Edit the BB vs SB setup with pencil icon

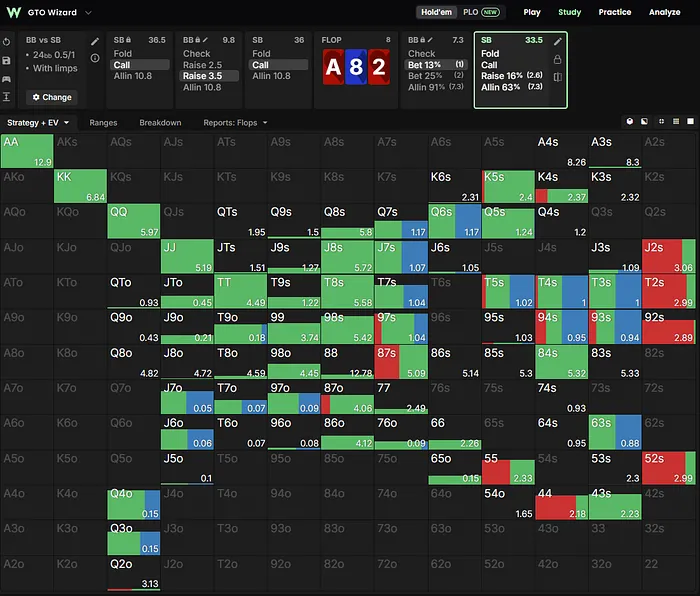click(95, 42)
